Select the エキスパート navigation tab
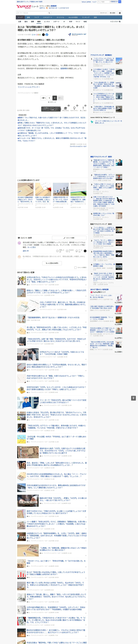This screenshot has width=138, height=644. (48, 17)
